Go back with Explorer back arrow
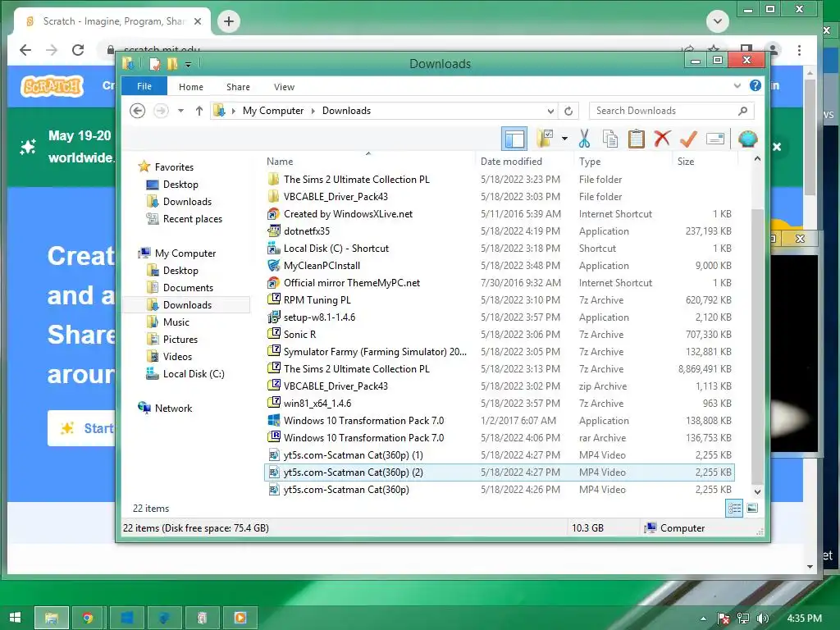Viewport: 840px width, 630px height. click(x=138, y=111)
